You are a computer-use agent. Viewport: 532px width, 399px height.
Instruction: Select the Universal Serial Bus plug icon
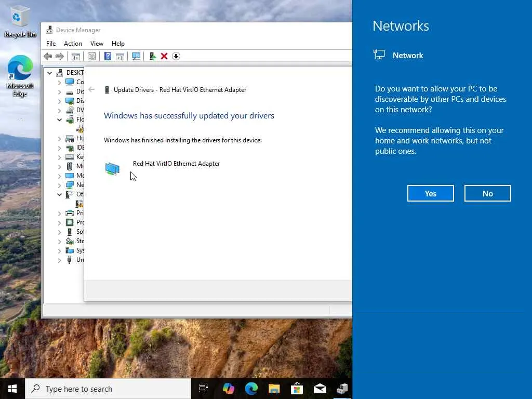pyautogui.click(x=70, y=260)
